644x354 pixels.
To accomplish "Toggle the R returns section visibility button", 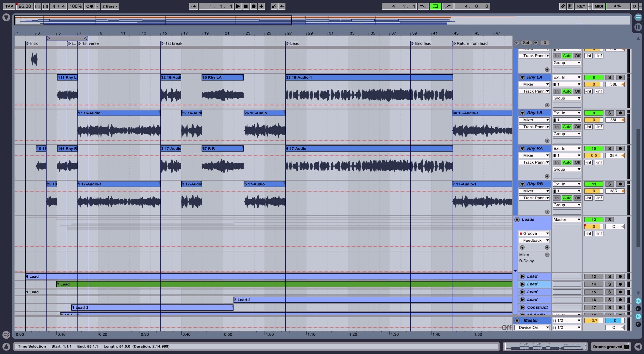I will pos(638,309).
